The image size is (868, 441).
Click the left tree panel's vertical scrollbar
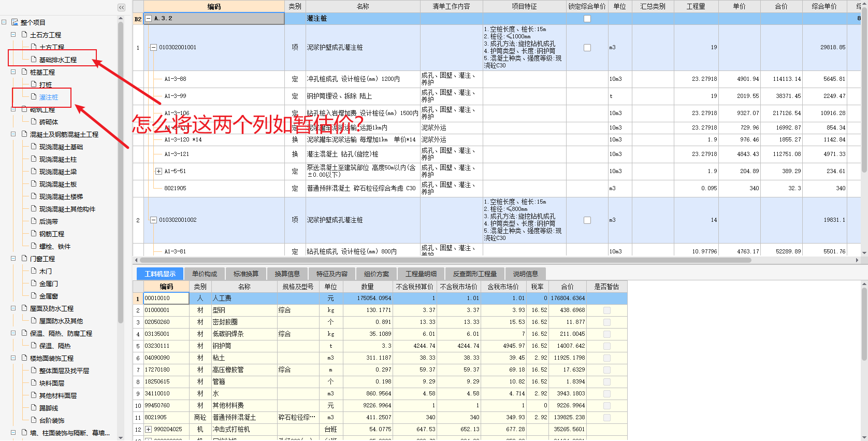(121, 171)
